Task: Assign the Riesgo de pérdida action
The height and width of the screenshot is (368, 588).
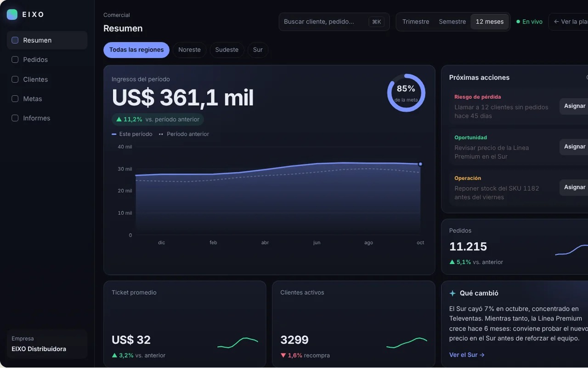Action: point(575,106)
